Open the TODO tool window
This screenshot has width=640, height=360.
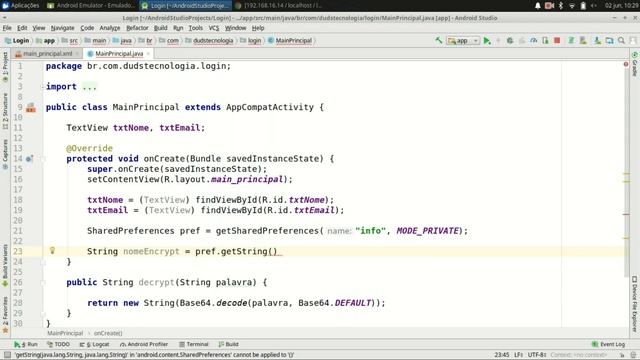(x=58, y=344)
